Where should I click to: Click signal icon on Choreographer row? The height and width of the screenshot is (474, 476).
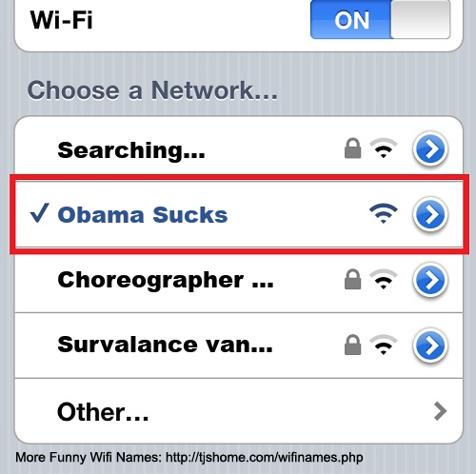384,279
